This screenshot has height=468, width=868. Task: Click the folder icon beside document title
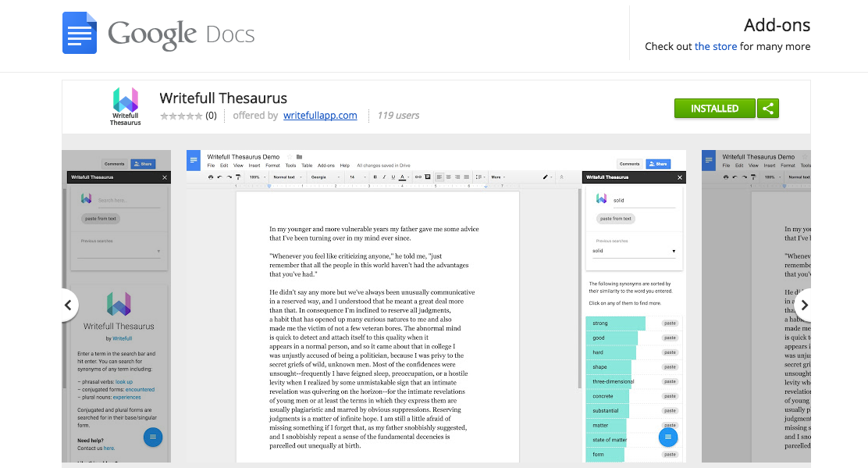[299, 157]
